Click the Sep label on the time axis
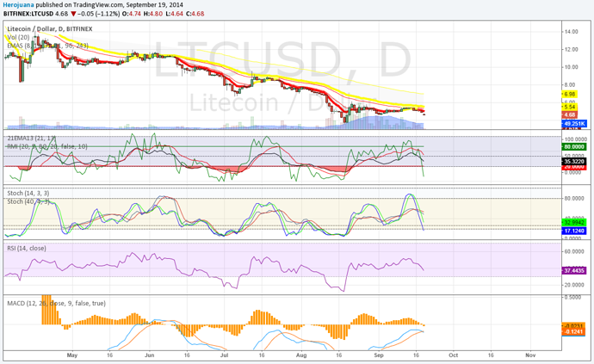Image resolution: width=594 pixels, height=364 pixels. [379, 355]
